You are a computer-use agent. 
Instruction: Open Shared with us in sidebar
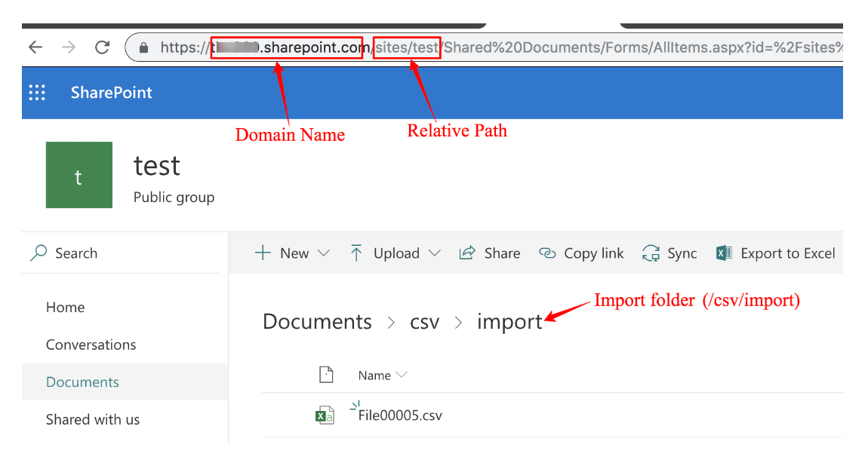[93, 419]
